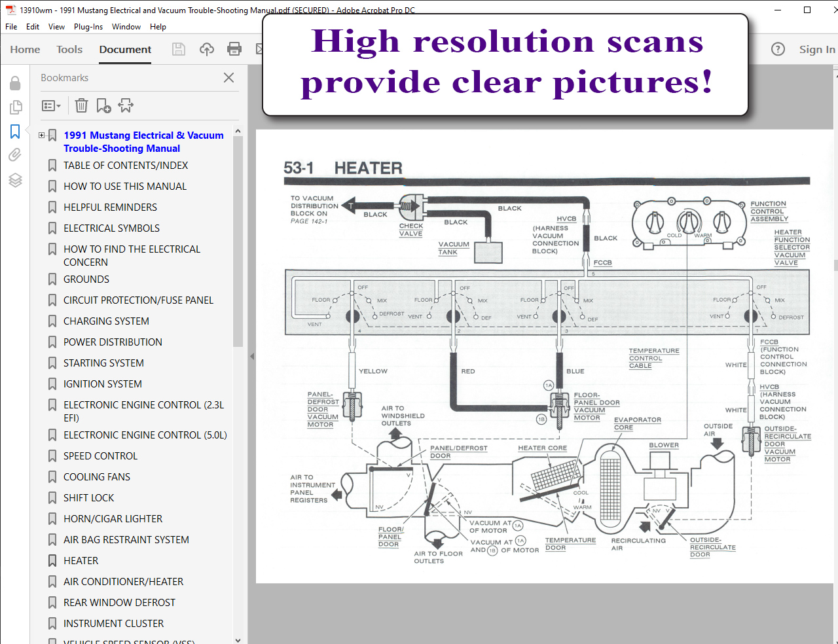Print the document using printer icon
Viewport: 838px width, 644px height.
click(234, 49)
